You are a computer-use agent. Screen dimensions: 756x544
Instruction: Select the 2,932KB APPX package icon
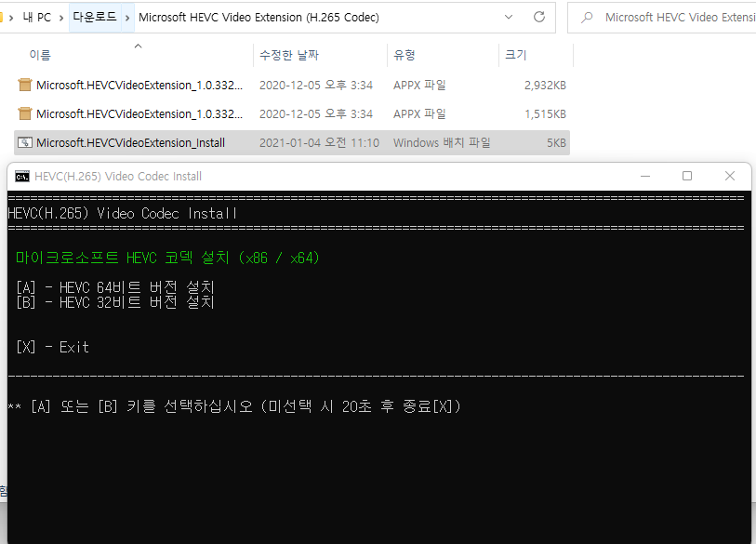25,85
